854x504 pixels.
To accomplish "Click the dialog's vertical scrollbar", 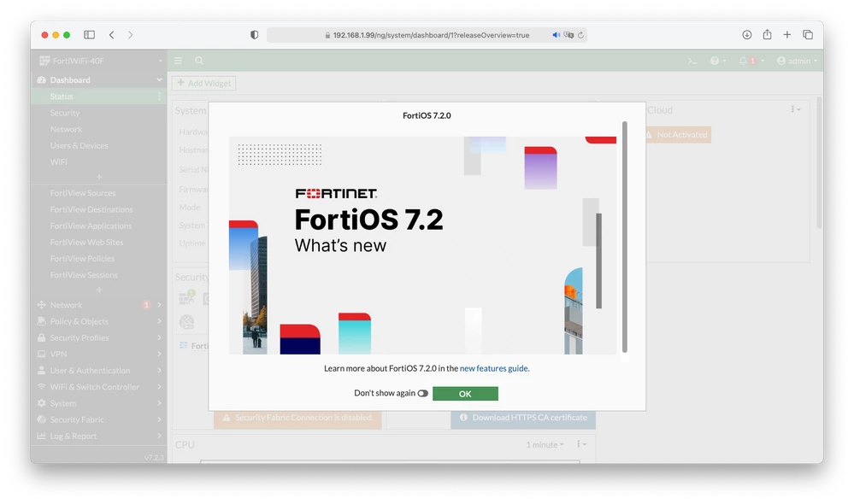I will click(x=625, y=237).
